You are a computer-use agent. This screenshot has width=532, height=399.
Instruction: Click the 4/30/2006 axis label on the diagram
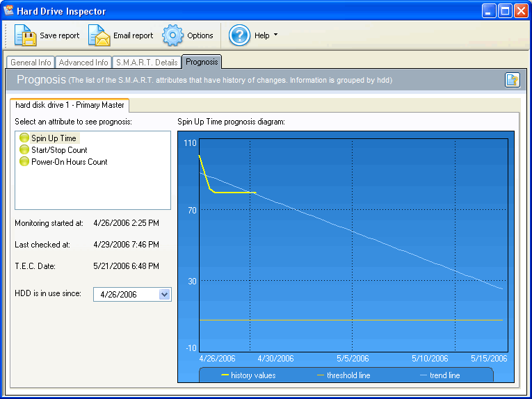click(275, 359)
